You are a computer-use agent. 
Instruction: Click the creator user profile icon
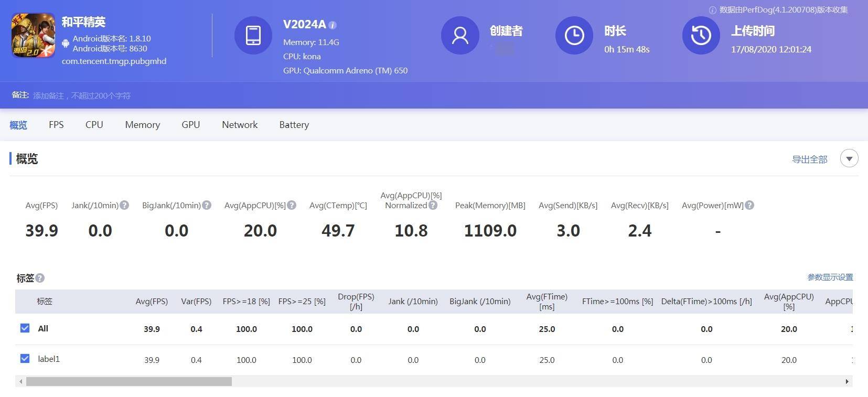(460, 35)
